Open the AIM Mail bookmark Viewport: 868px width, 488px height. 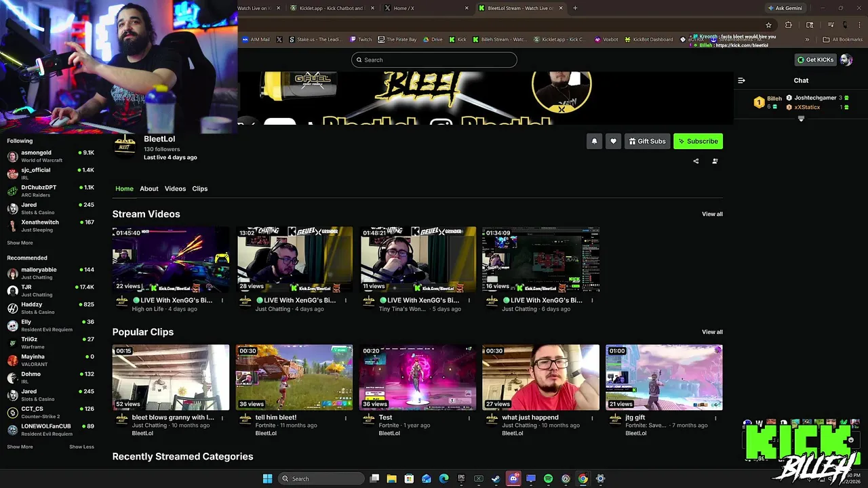256,39
